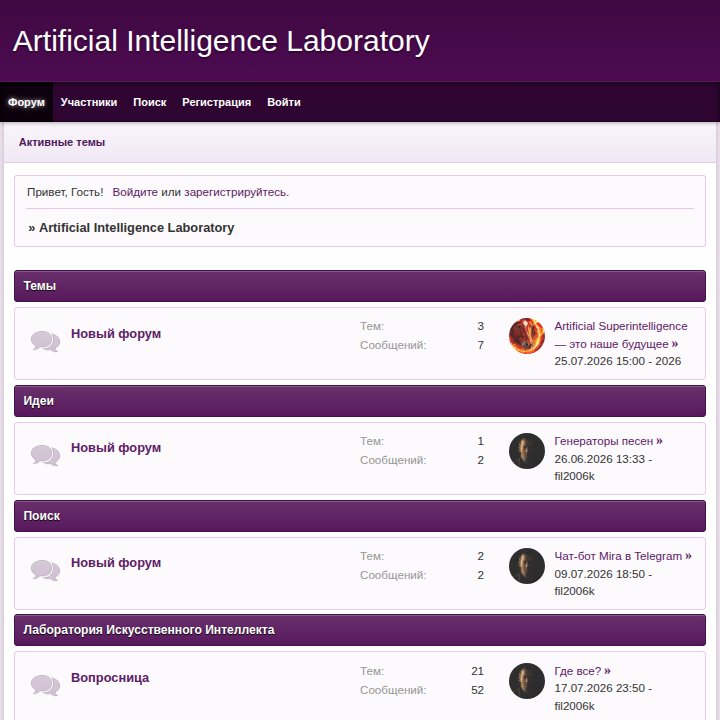Viewport: 720px width, 720px height.
Task: Open the red fiery avatar in Темы row
Action: (527, 336)
